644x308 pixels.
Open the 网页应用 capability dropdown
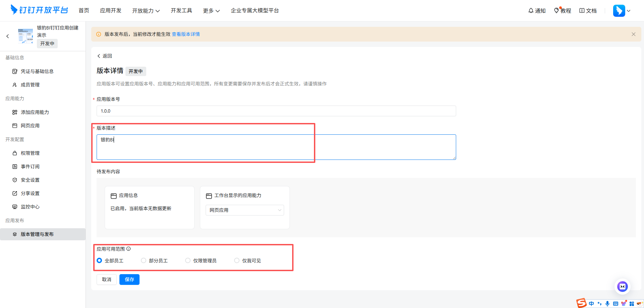click(245, 210)
